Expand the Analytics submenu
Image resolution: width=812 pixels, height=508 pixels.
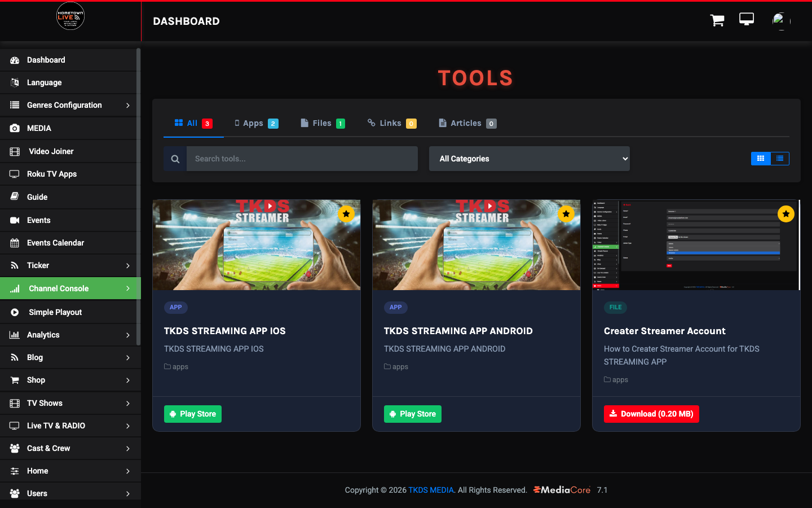pos(128,335)
